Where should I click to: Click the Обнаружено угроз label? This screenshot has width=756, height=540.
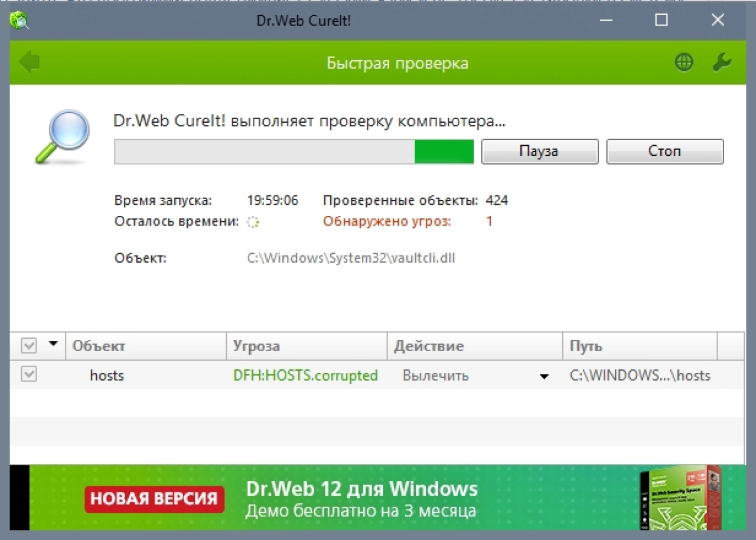tap(387, 221)
